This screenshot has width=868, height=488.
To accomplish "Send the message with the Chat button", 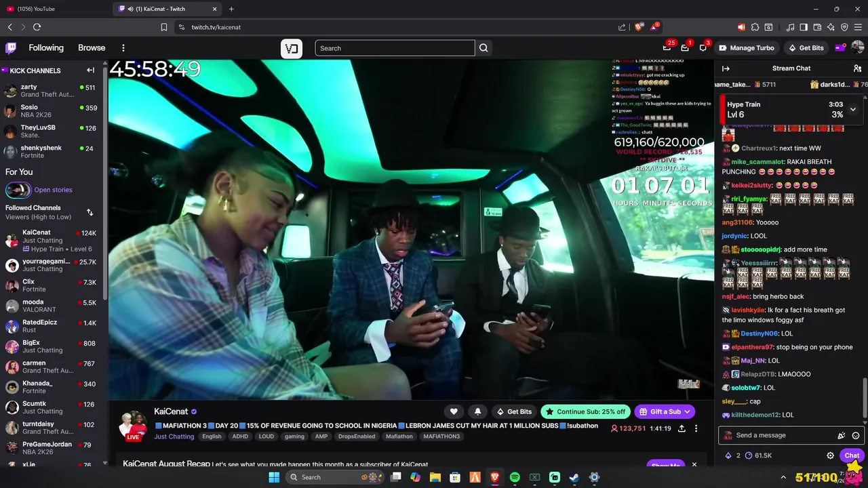I will 852,455.
